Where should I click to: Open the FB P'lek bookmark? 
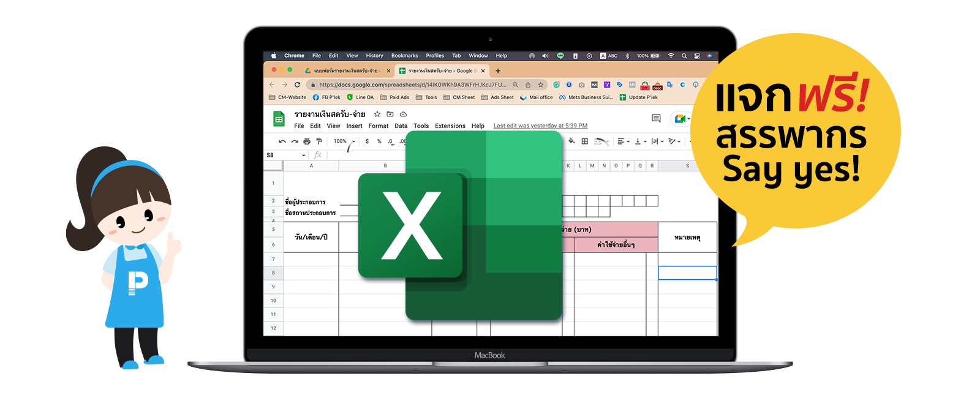click(x=326, y=97)
